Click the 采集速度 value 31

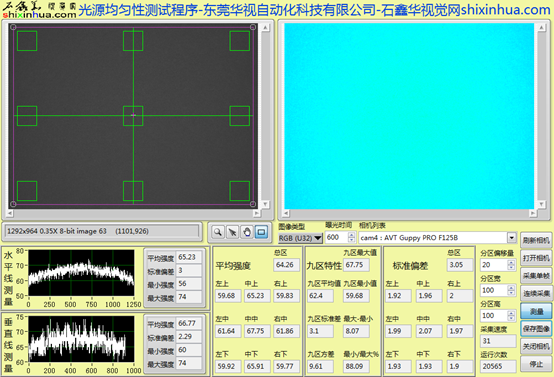pos(498,341)
